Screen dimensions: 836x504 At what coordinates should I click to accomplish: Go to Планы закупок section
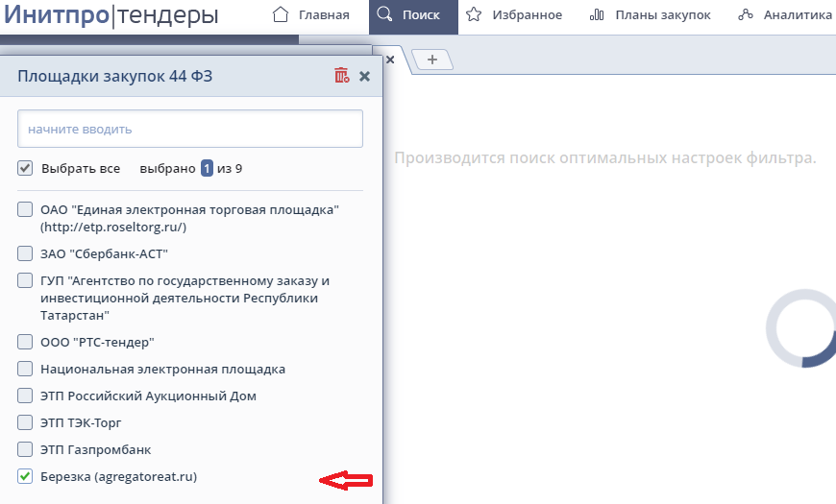click(x=650, y=15)
